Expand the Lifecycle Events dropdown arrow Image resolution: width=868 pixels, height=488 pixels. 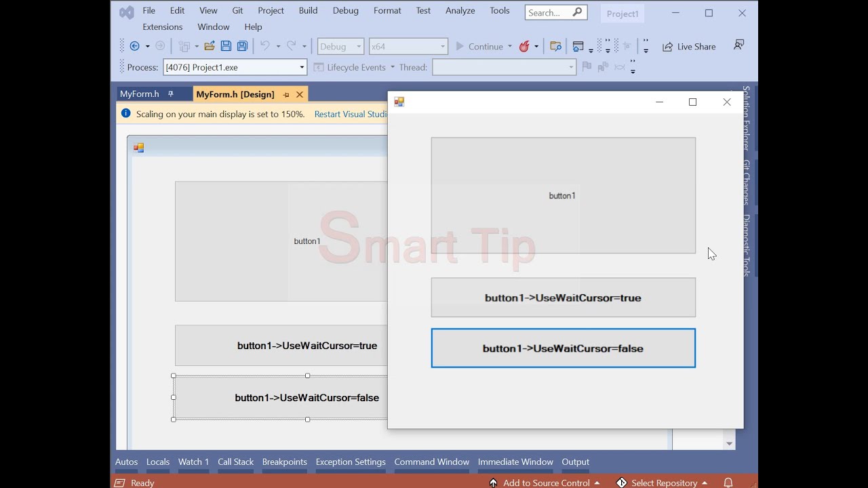[393, 67]
